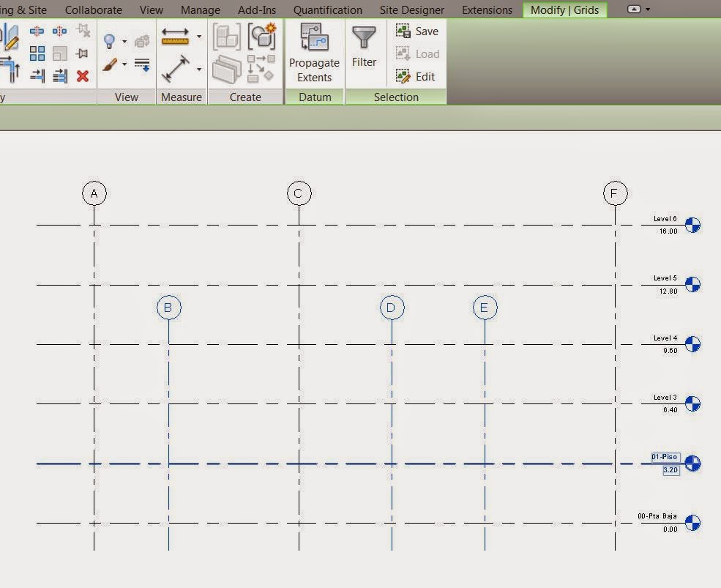The image size is (721, 588).
Task: Expand the Measure tool dropdown arrow
Action: point(199,36)
